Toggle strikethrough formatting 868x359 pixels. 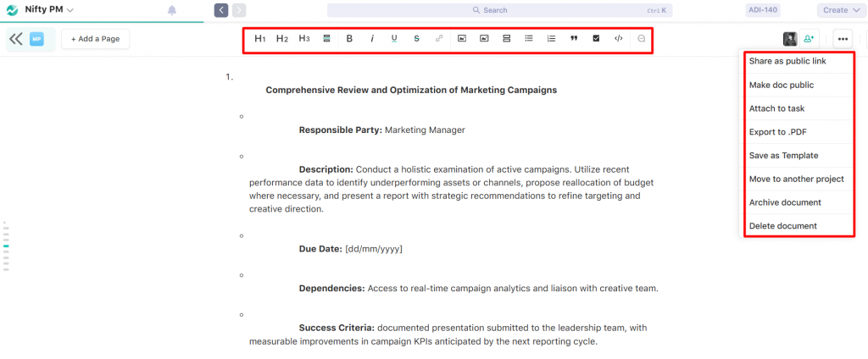417,39
